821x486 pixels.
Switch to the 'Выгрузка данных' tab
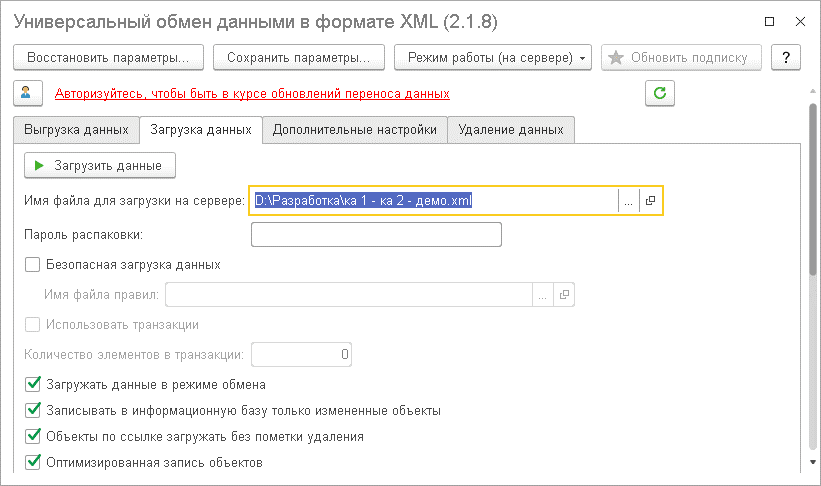coord(76,130)
